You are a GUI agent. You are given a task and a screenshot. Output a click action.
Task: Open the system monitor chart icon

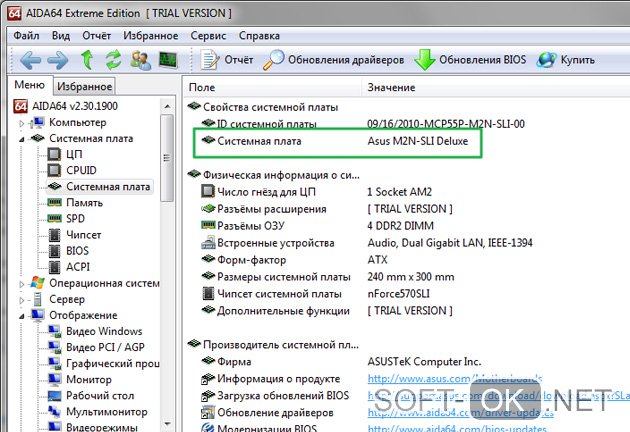pos(168,60)
